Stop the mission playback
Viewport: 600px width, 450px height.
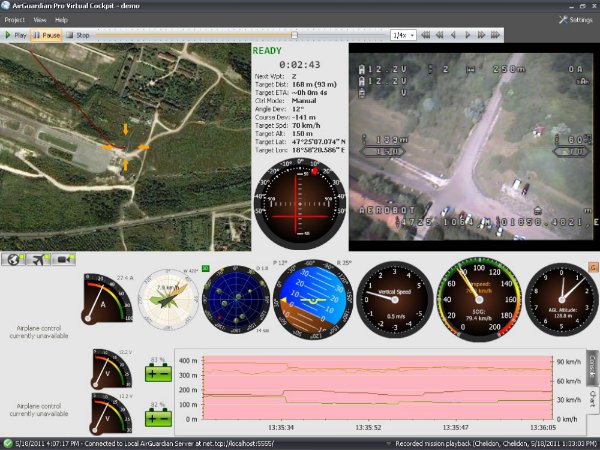click(78, 35)
